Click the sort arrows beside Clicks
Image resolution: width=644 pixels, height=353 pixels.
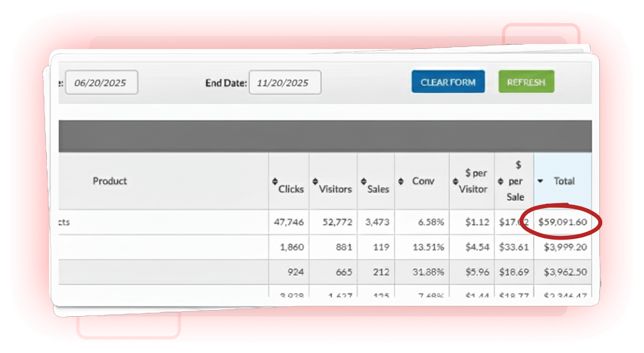[x=275, y=182]
